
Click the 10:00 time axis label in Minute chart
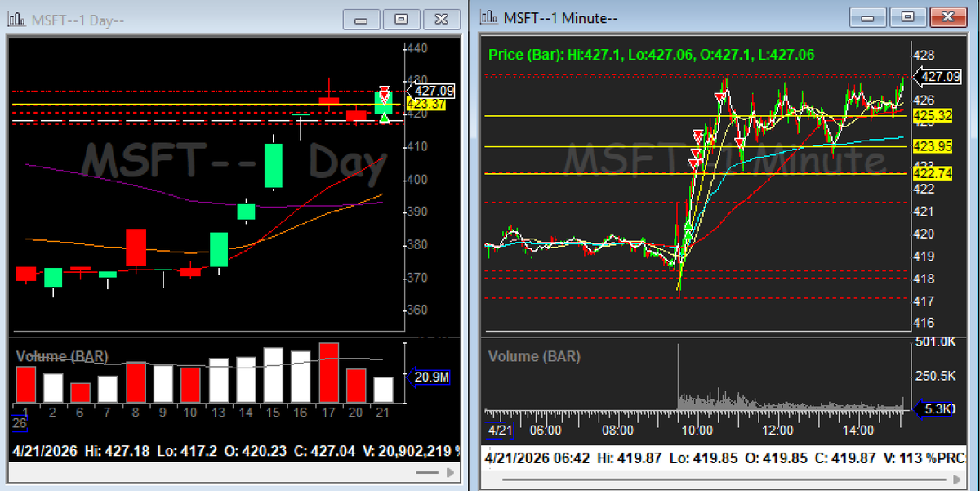point(697,430)
